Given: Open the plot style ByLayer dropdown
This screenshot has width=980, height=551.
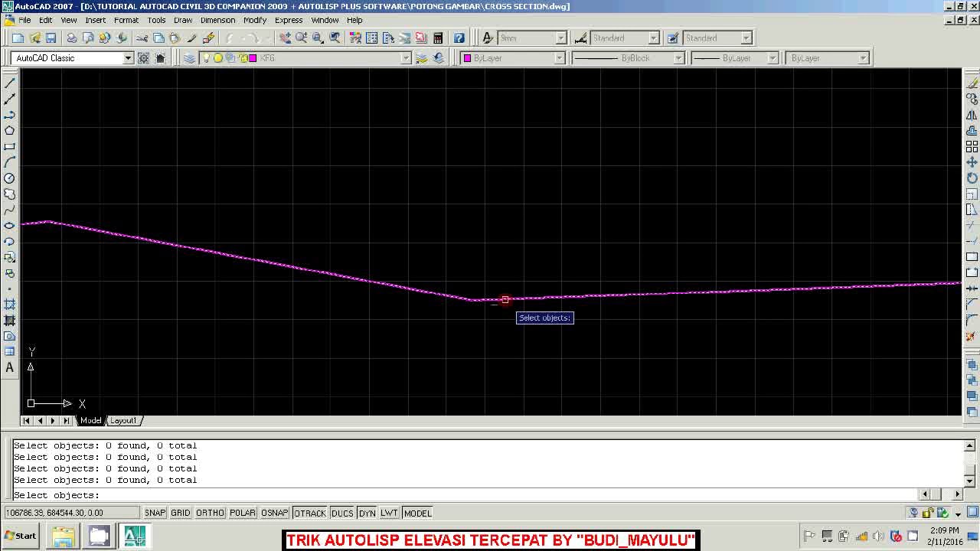Looking at the screenshot, I should point(863,58).
